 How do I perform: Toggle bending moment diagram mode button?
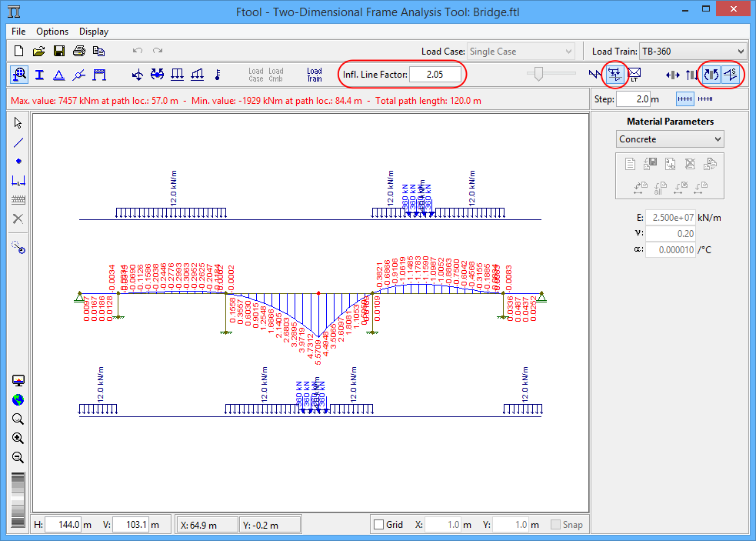tap(711, 75)
